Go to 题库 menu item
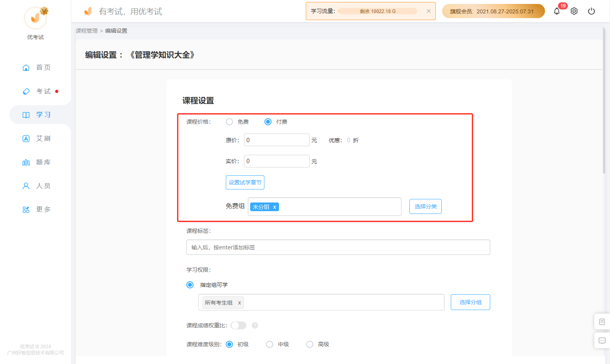610x364 pixels. pos(43,162)
